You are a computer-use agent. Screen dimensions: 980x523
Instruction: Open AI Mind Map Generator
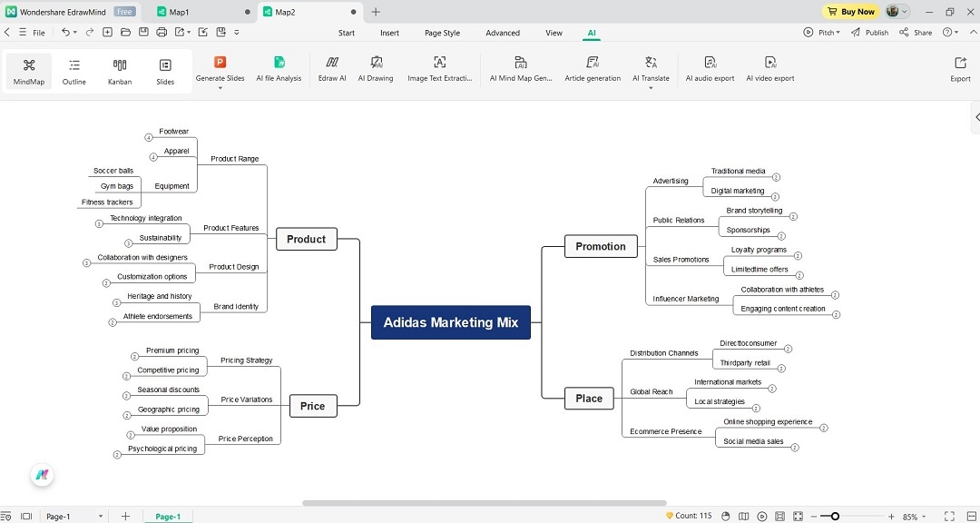point(521,69)
